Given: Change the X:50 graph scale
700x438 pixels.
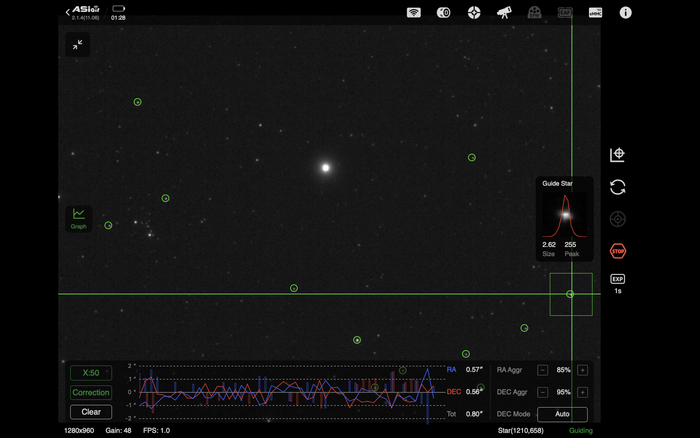Looking at the screenshot, I should pyautogui.click(x=91, y=373).
